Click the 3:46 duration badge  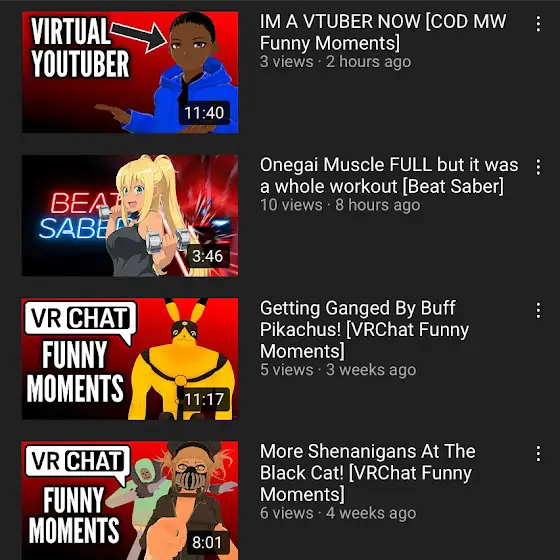(208, 256)
